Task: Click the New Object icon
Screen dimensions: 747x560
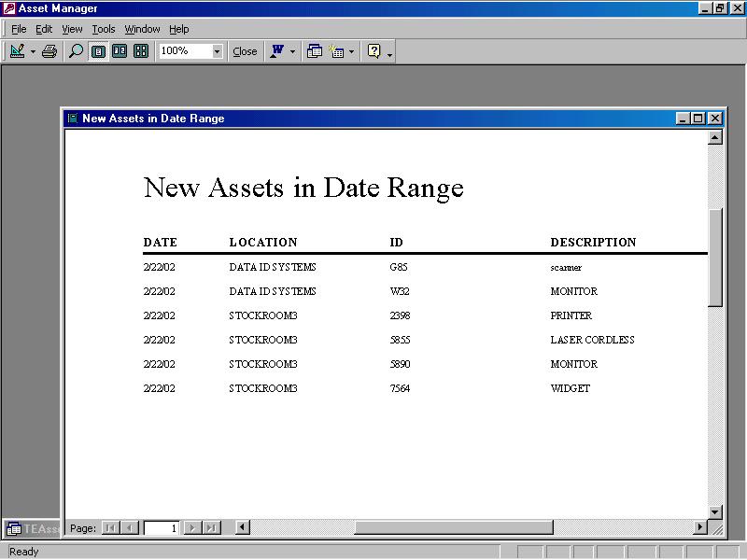Action: click(x=337, y=51)
